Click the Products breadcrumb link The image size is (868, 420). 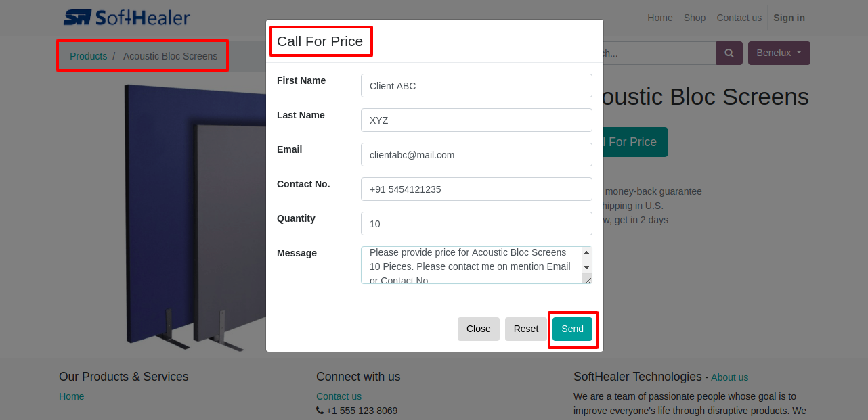89,56
